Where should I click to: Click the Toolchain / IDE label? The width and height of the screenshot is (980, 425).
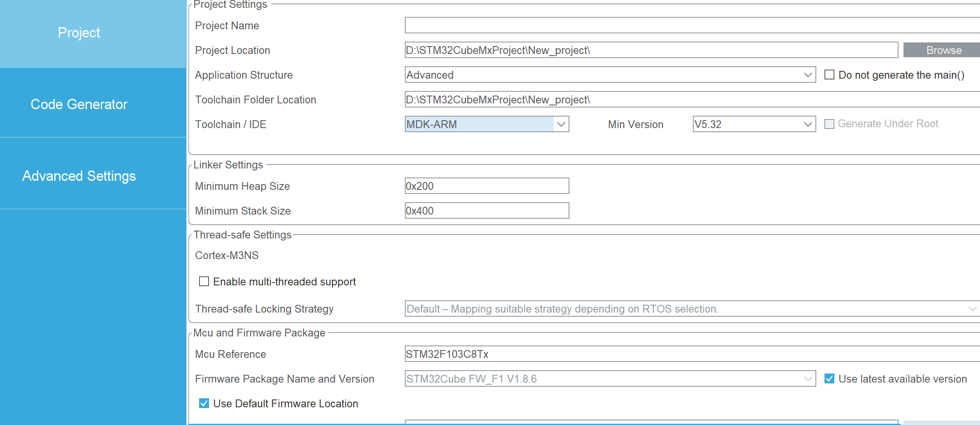pos(230,124)
